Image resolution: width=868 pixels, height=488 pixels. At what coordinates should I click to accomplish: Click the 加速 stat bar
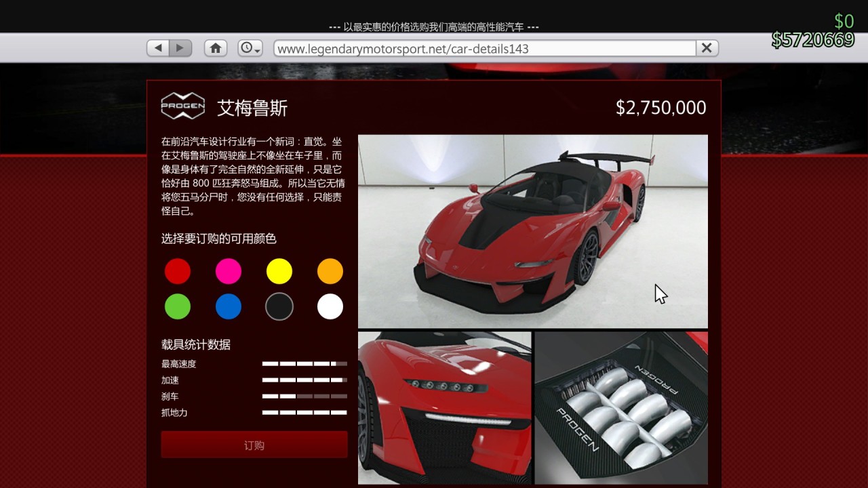coord(304,380)
